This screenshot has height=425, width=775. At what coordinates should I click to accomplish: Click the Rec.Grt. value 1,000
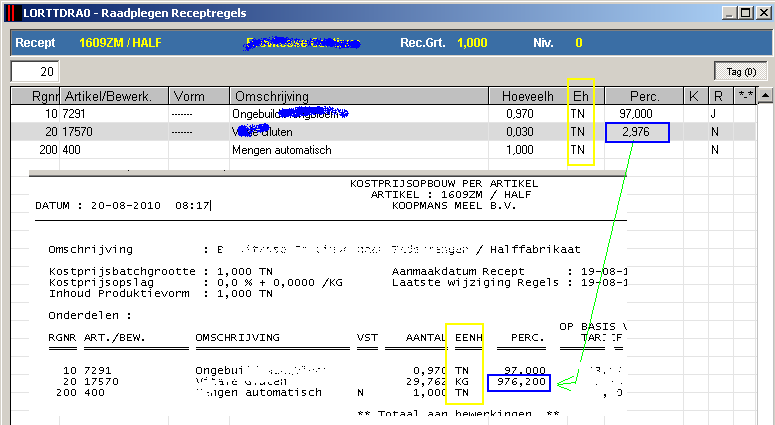point(472,43)
